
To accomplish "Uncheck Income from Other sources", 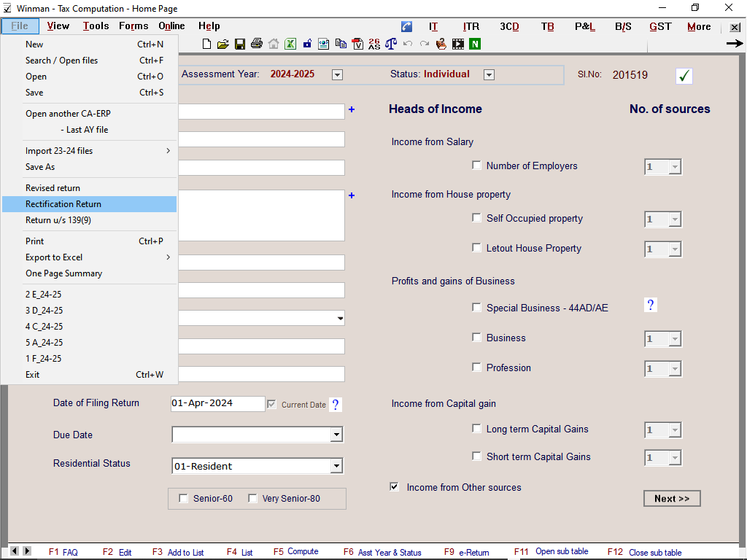I will (395, 487).
